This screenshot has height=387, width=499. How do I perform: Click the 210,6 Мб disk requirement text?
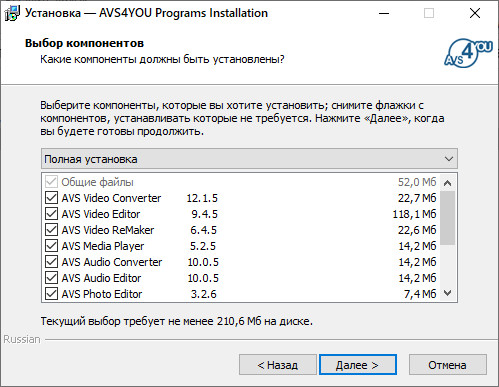tap(239, 321)
